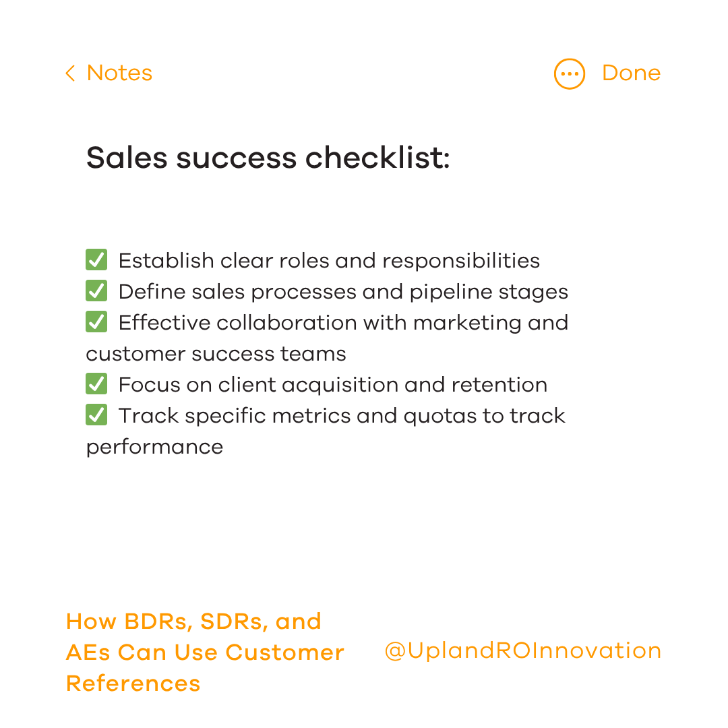Tap Done to finish editing
Image resolution: width=728 pixels, height=728 pixels.
pyautogui.click(x=631, y=73)
